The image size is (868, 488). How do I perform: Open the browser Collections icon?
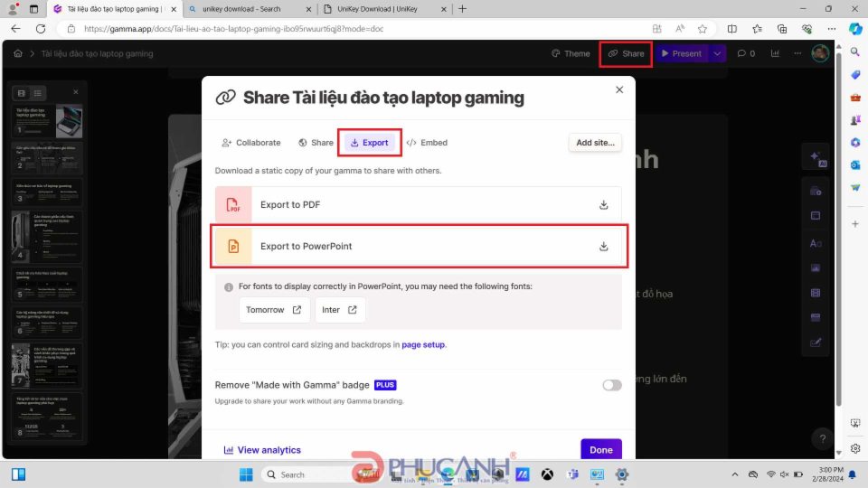click(781, 29)
